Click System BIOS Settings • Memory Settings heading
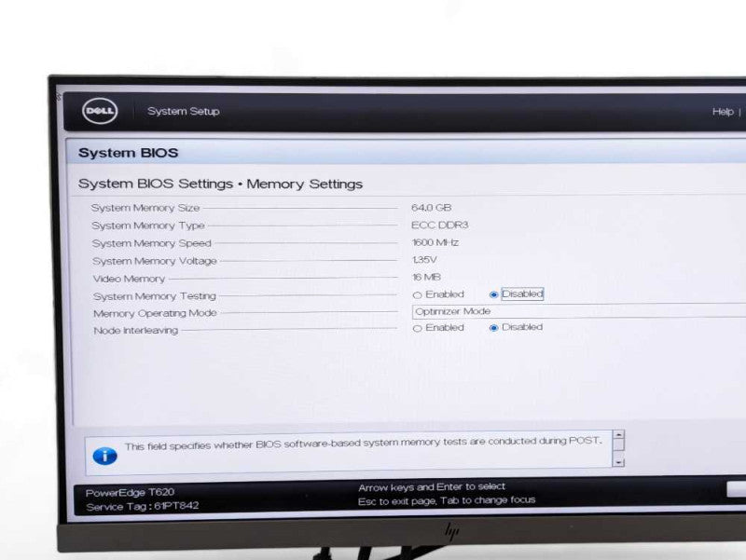This screenshot has width=746, height=560. pos(220,184)
